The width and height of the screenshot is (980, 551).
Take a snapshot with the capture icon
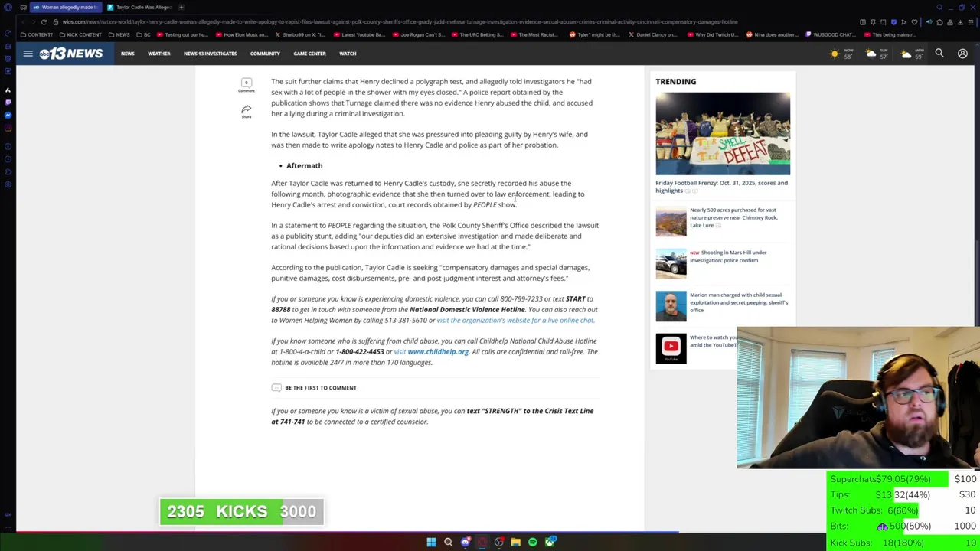pos(883,21)
